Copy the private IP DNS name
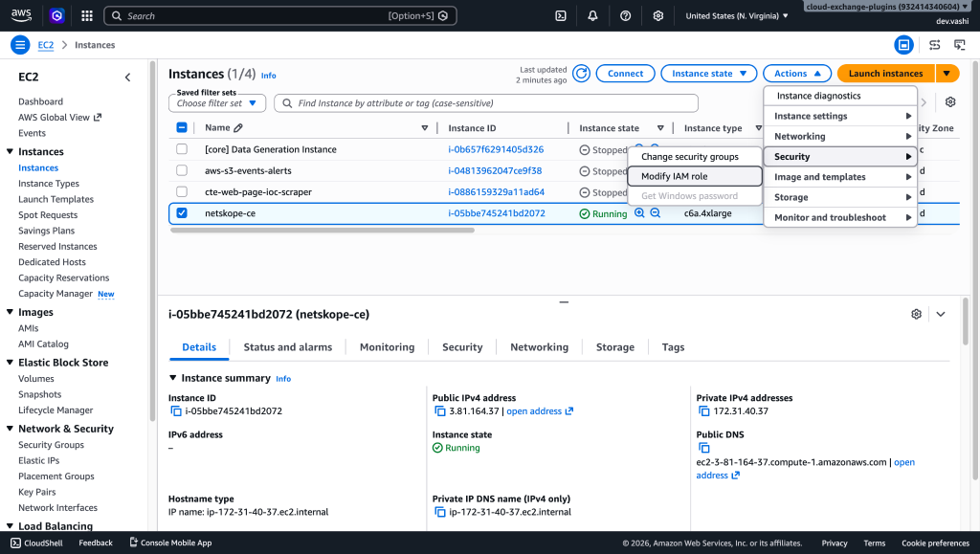Viewport: 980px width, 554px height. [x=440, y=512]
